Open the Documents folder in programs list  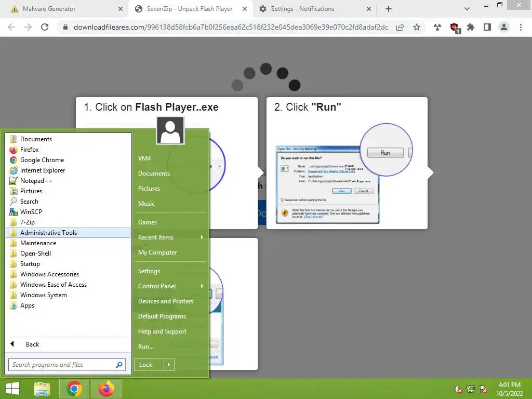coord(68,139)
